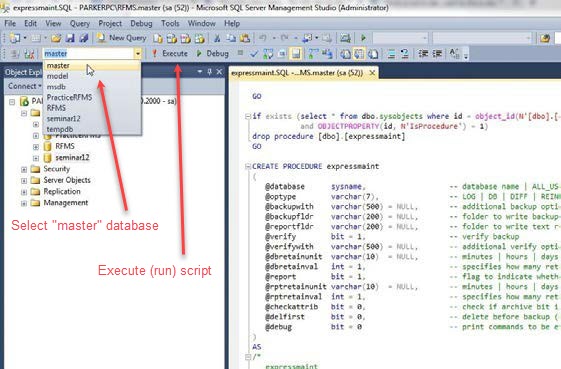Open the File menu
This screenshot has height=369, width=561.
click(x=10, y=24)
